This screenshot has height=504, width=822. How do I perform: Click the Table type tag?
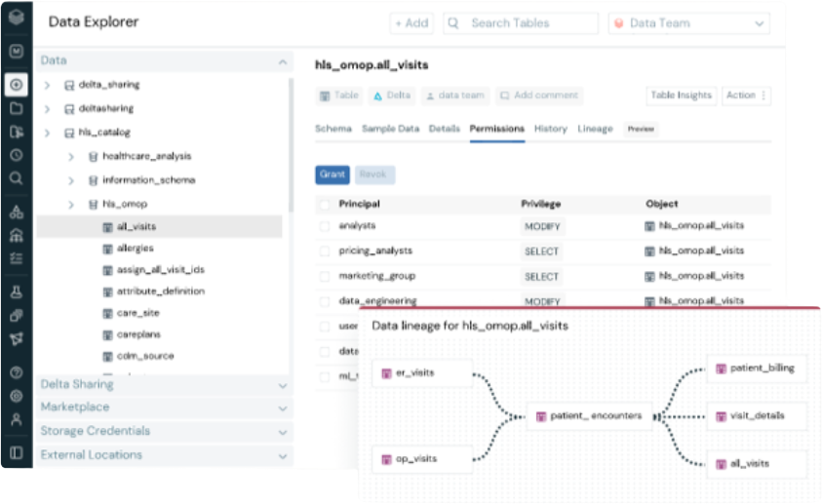pyautogui.click(x=339, y=96)
